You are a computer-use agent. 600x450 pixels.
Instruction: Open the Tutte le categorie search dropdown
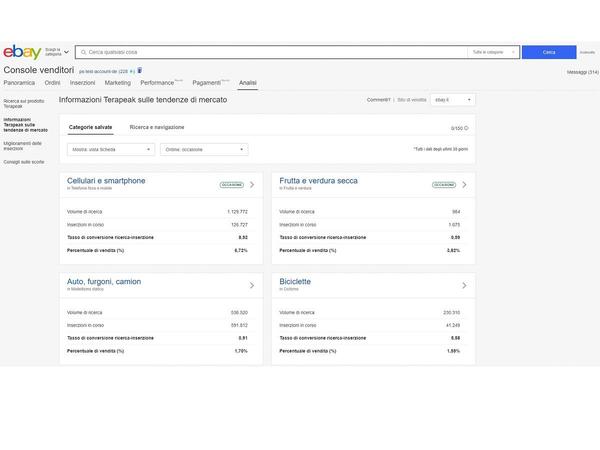point(493,52)
